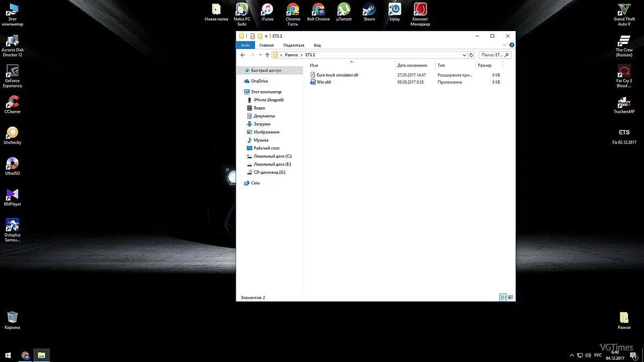Viewport: 644px width, 362px height.
Task: Select the iTunes desktop icon
Action: [x=267, y=10]
